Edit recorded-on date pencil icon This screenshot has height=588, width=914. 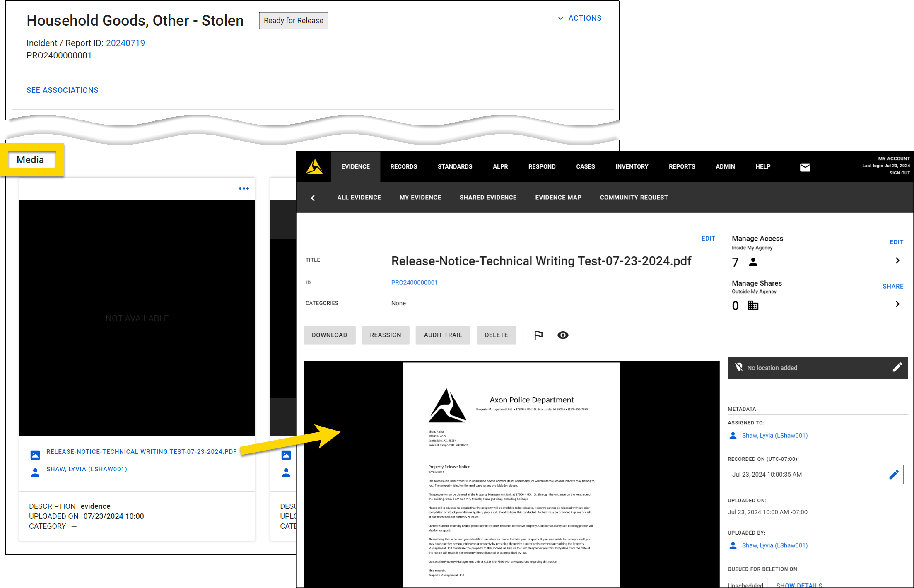coord(894,475)
